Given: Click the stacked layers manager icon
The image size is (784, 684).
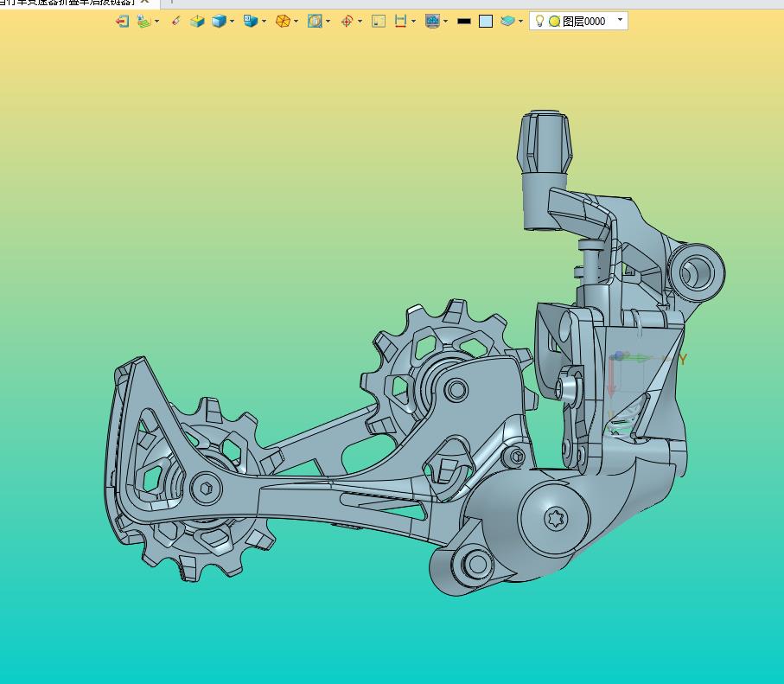Looking at the screenshot, I should (508, 21).
